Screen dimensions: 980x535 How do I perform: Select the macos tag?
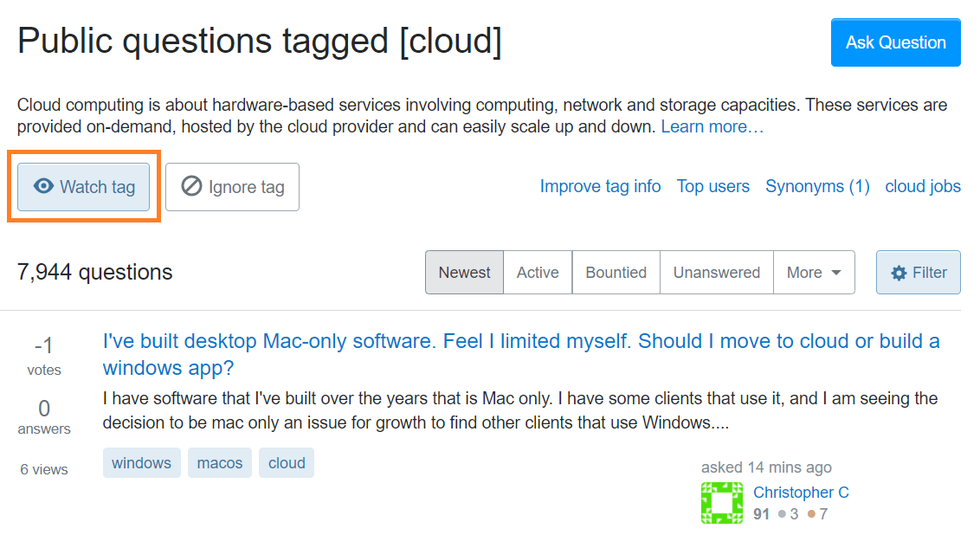point(220,463)
